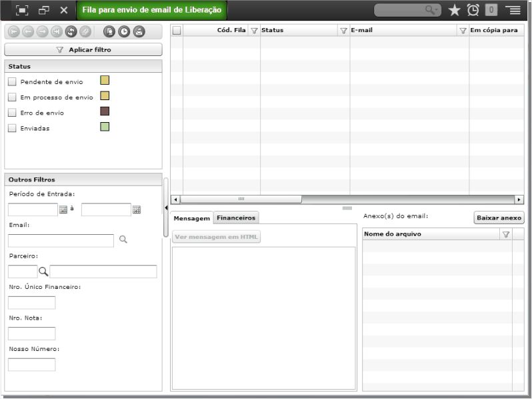This screenshot has height=399, width=532.
Task: Click the send envelope toolbar icon
Action: 139,31
